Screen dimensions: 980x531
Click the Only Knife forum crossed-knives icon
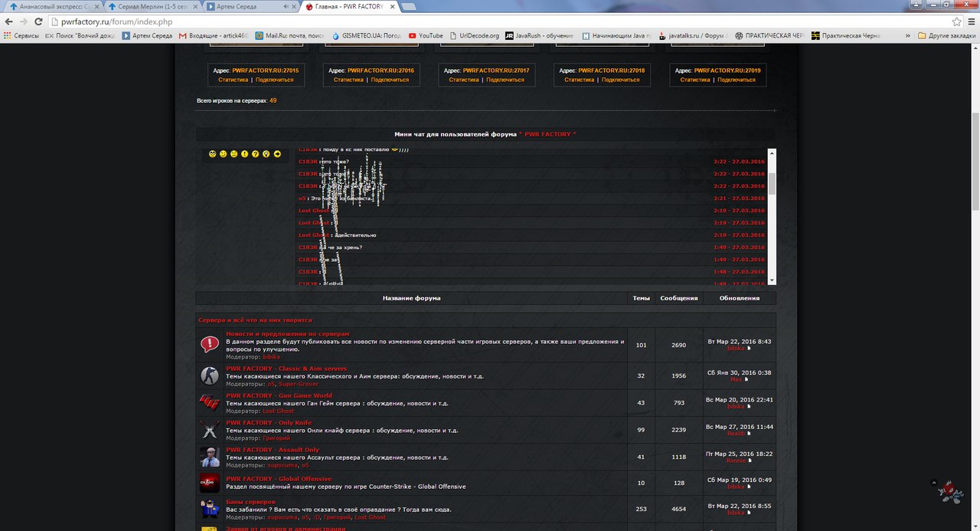pyautogui.click(x=209, y=429)
